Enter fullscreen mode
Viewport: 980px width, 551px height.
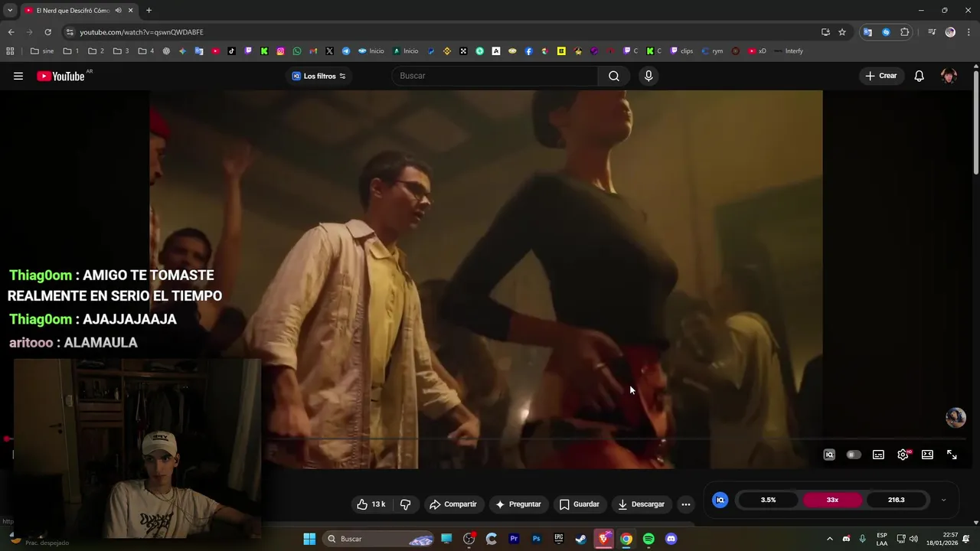click(952, 455)
